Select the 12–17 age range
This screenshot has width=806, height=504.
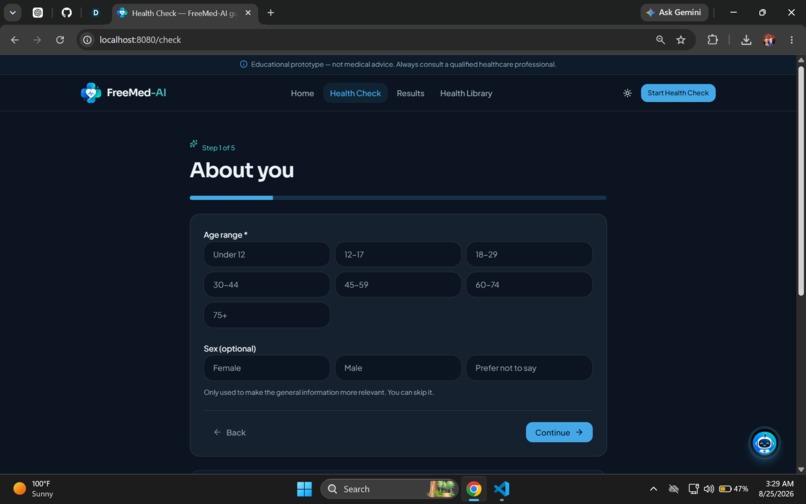pos(398,255)
